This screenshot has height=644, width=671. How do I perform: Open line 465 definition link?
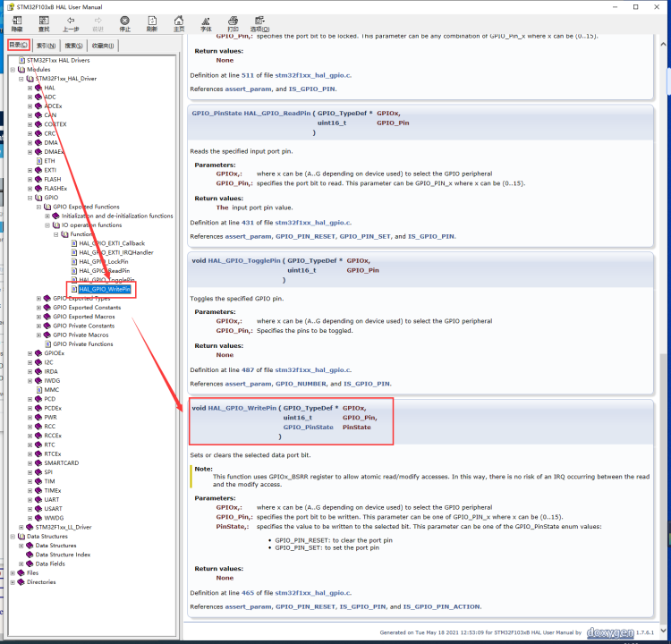point(247,593)
